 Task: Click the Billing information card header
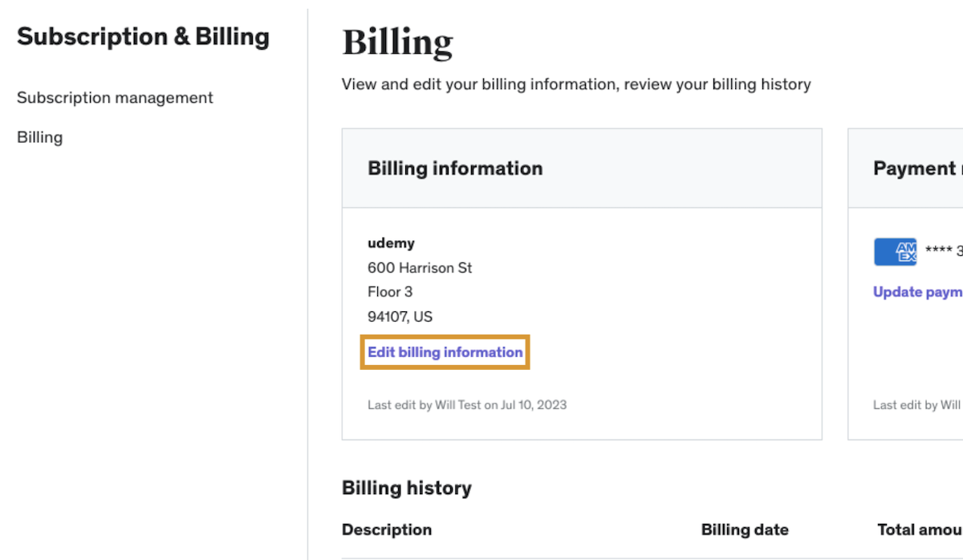pyautogui.click(x=455, y=168)
